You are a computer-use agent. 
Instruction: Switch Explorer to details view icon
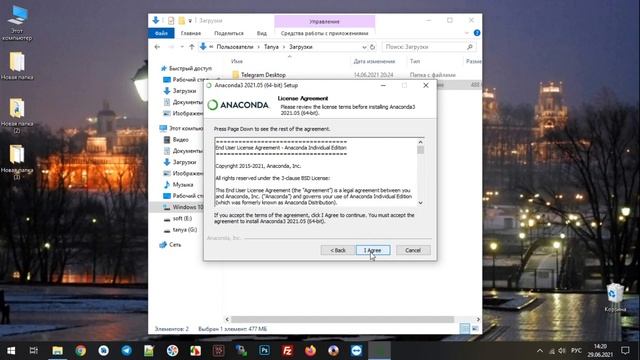pos(464,329)
